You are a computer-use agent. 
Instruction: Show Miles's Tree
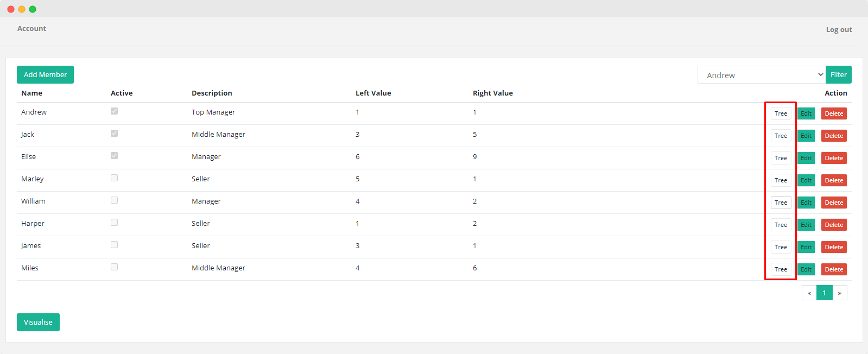click(781, 269)
